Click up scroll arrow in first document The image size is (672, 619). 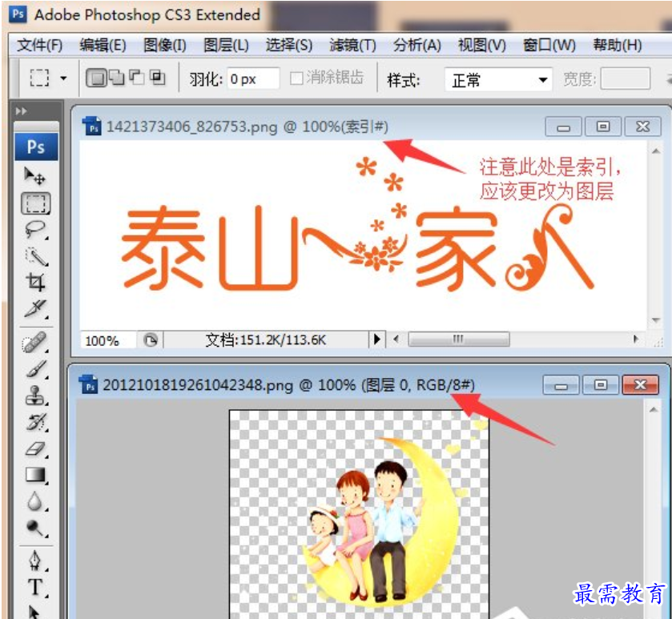pos(656,151)
